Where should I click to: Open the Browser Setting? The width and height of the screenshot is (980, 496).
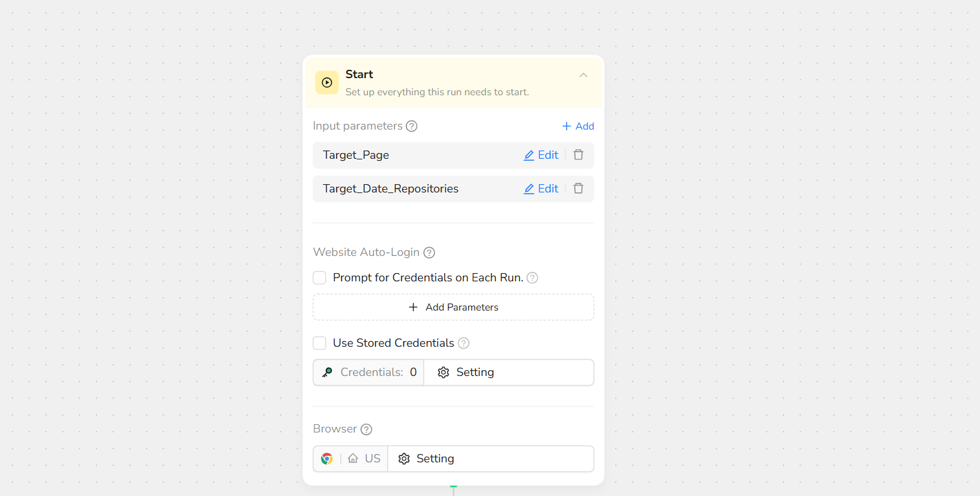(x=426, y=459)
